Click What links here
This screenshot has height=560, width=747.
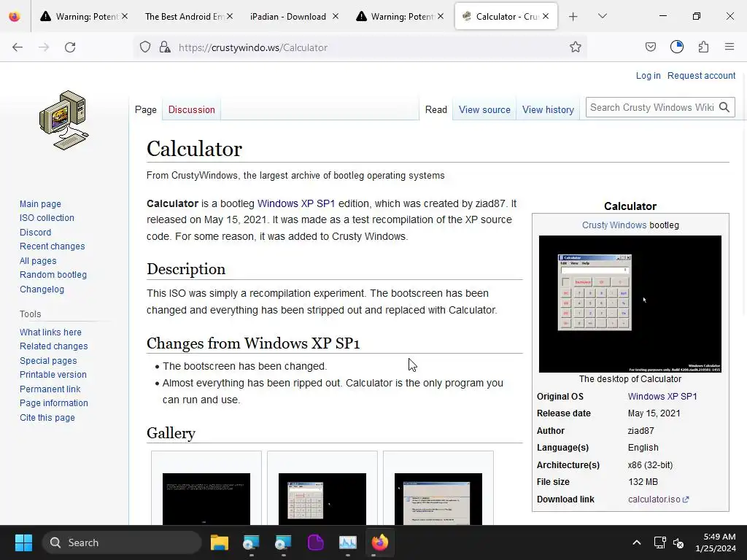tap(50, 332)
